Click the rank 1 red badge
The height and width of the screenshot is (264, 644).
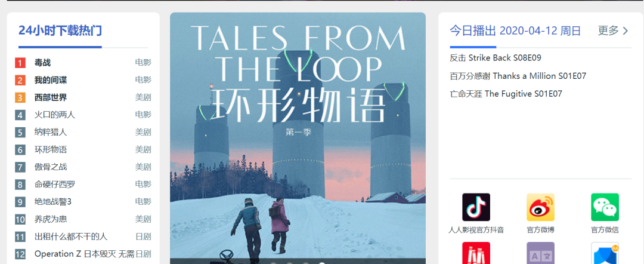click(x=20, y=63)
